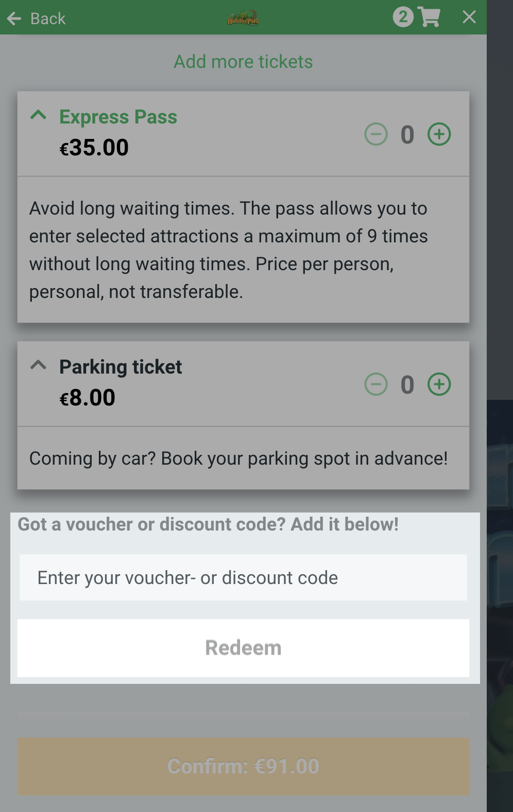The height and width of the screenshot is (812, 513).
Task: Click the Express Pass title
Action: [x=118, y=117]
